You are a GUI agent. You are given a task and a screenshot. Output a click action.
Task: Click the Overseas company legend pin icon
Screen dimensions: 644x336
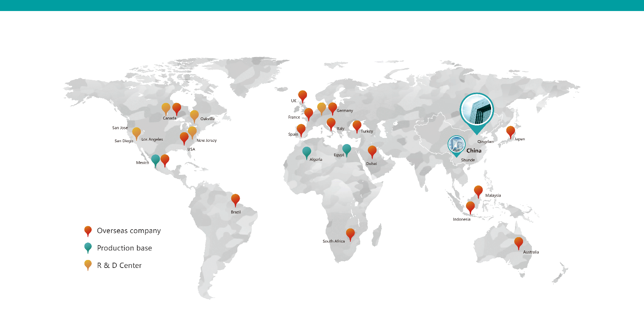pos(88,231)
